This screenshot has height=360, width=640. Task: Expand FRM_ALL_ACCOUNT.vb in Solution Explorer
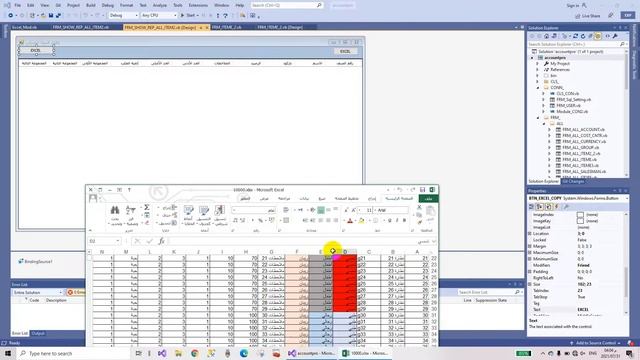point(549,129)
